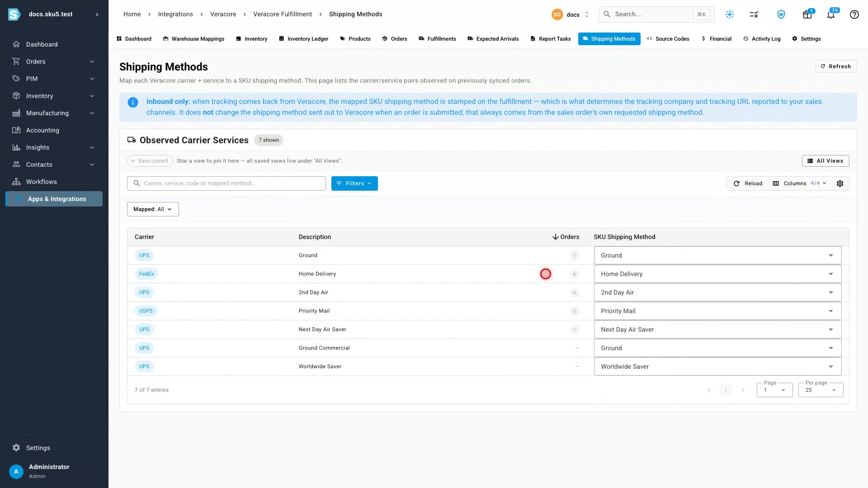Expand the Inventory sidebar menu
The height and width of the screenshot is (488, 868).
[54, 96]
